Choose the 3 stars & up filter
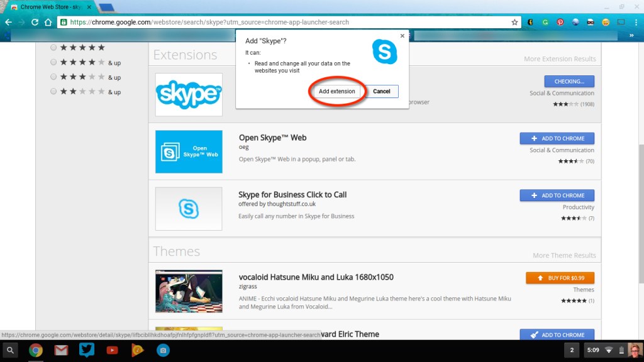 pos(53,77)
